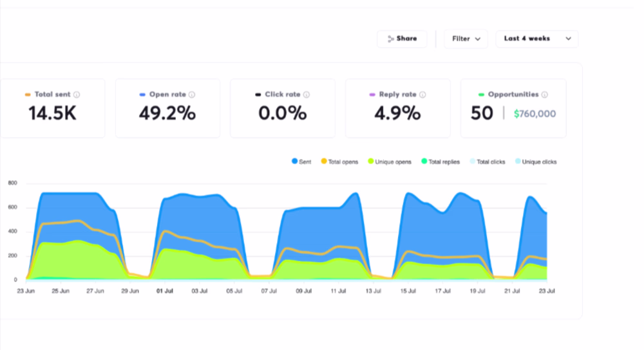Click the blue Sent legend dot
Viewport: 644px width, 350px height.
pyautogui.click(x=294, y=161)
